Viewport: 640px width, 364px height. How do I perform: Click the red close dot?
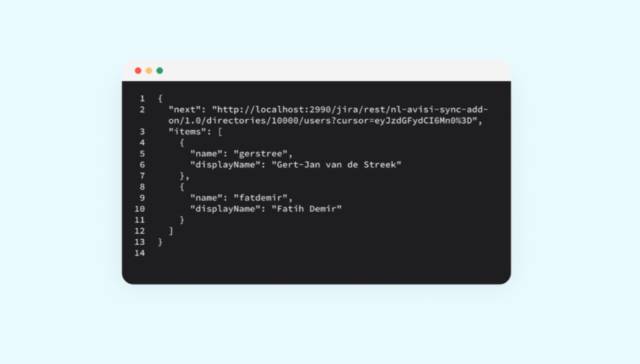point(138,71)
